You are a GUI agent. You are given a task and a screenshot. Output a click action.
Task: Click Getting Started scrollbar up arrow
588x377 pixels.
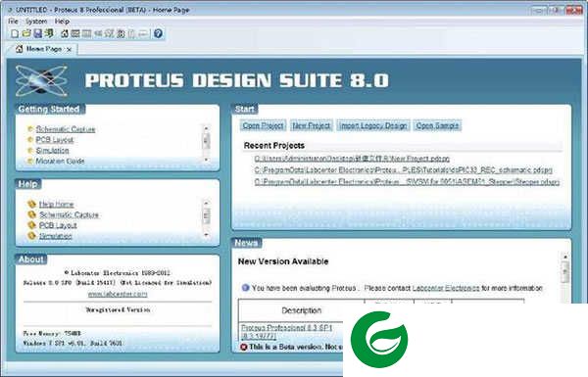pos(206,128)
